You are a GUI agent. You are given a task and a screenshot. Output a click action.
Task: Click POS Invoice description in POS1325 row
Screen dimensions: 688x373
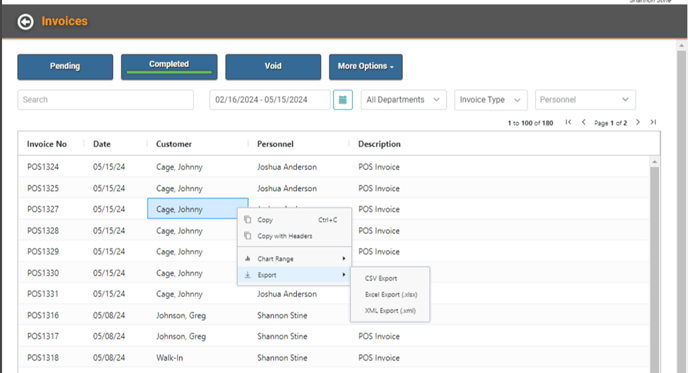click(x=379, y=188)
